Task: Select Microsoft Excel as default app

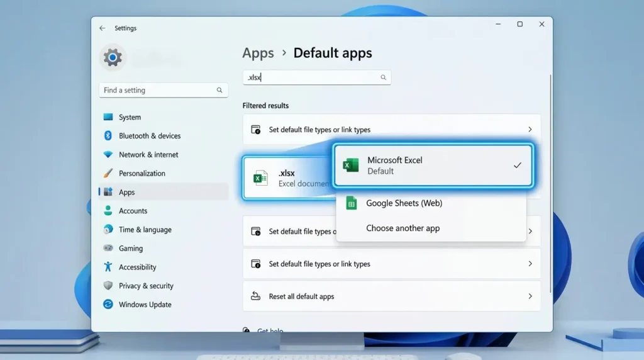Action: (x=433, y=165)
